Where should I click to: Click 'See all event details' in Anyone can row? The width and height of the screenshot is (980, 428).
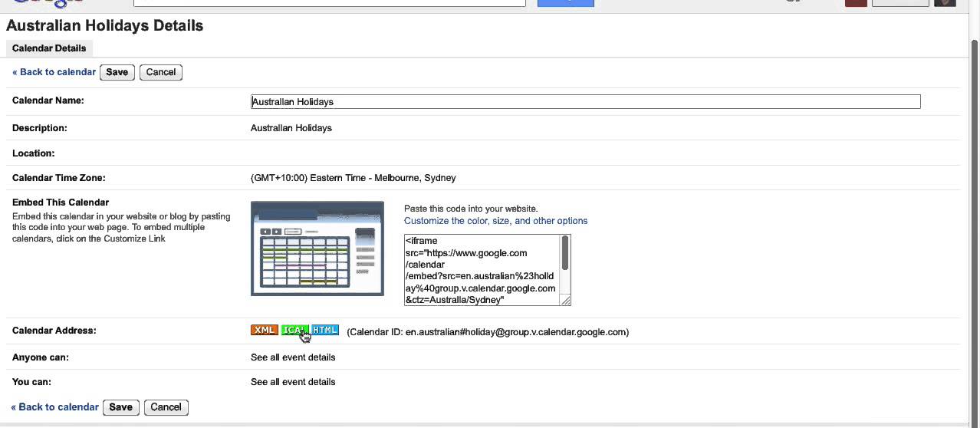click(x=293, y=357)
